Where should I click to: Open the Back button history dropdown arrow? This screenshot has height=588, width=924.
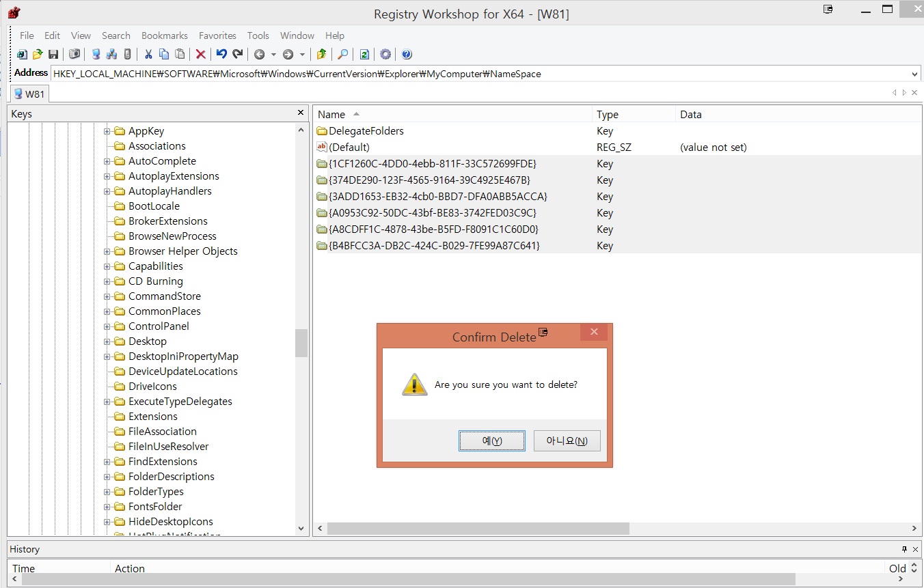point(273,55)
